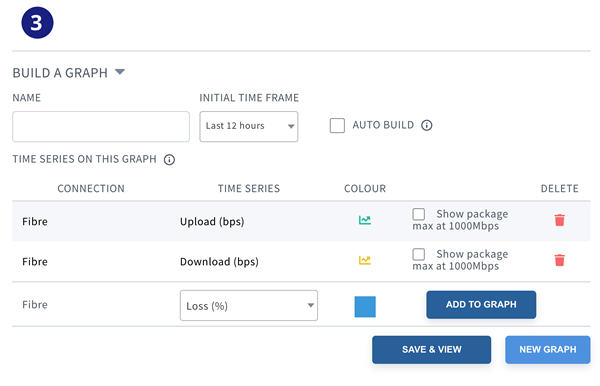Open the Loss (%) time series dropdown

249,306
